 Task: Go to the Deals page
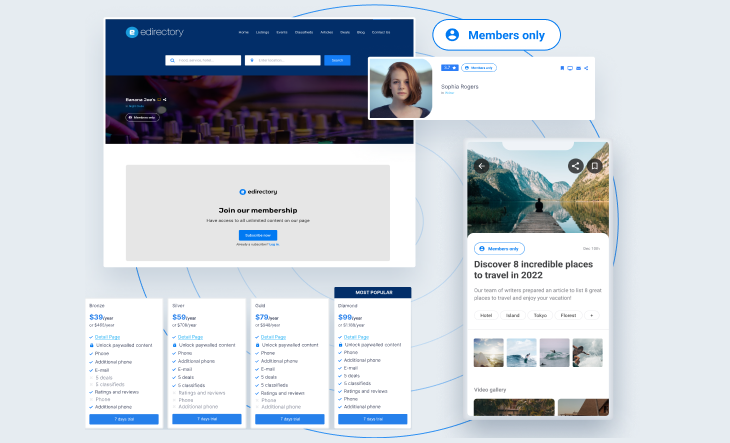(x=345, y=33)
